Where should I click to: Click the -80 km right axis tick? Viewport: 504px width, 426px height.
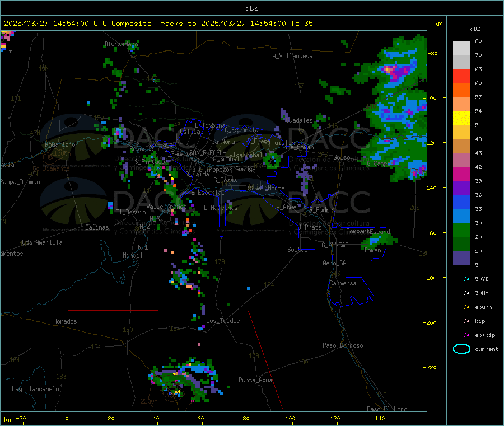pyautogui.click(x=434, y=53)
